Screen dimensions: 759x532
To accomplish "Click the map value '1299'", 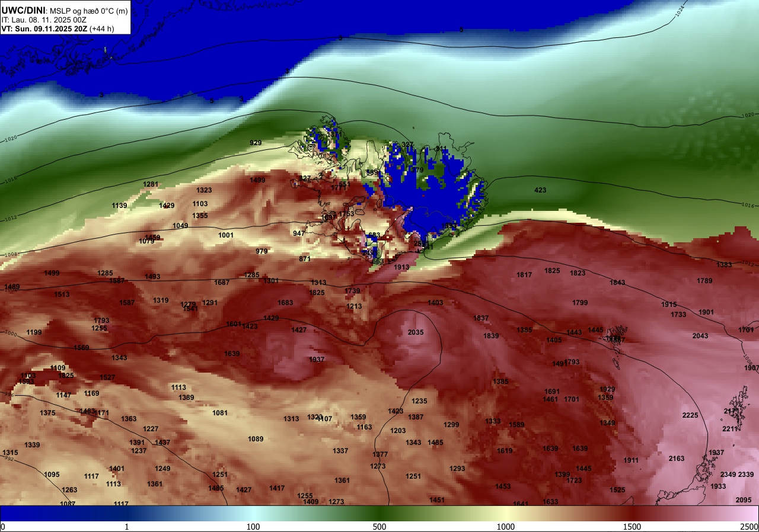I will [451, 425].
